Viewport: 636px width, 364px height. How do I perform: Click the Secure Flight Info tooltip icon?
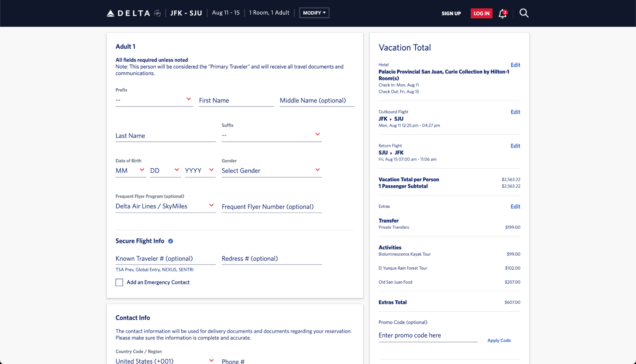point(170,241)
